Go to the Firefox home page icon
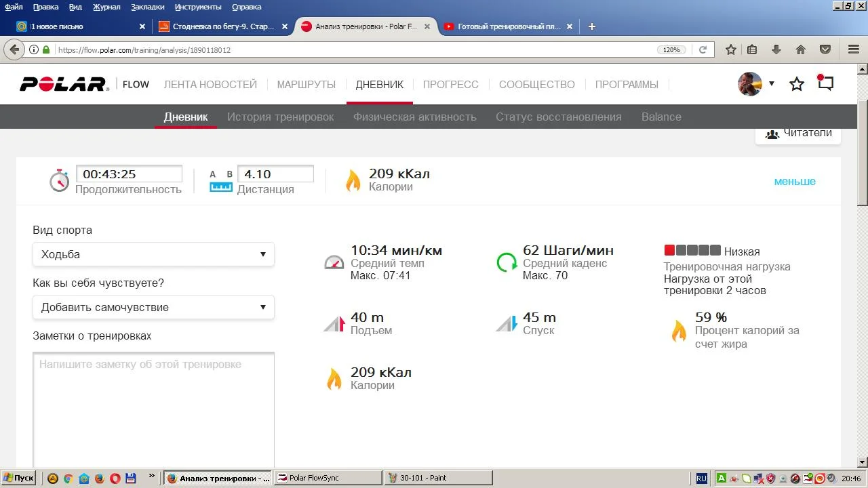Viewport: 868px width, 488px height. tap(801, 49)
